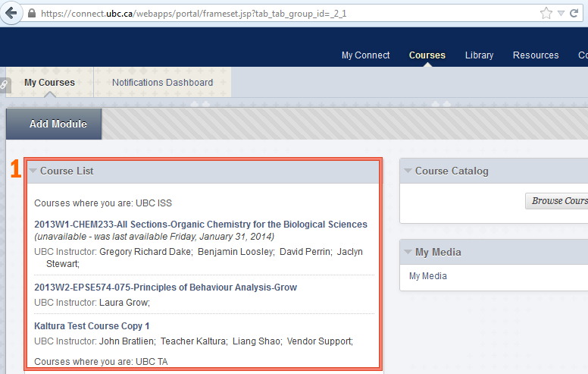Switch to Notifications Dashboard subtab

(x=162, y=83)
